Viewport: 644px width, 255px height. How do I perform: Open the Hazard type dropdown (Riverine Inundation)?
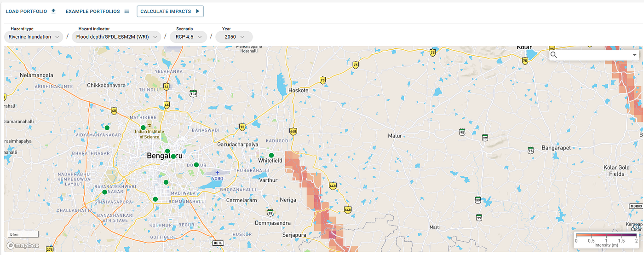[x=34, y=37]
